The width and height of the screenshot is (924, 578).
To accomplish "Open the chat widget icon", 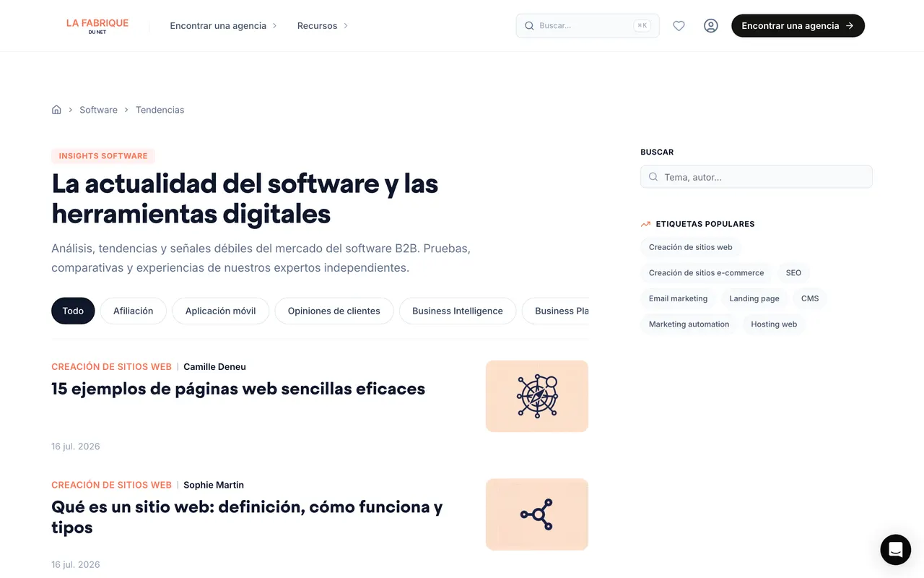I will pos(896,550).
